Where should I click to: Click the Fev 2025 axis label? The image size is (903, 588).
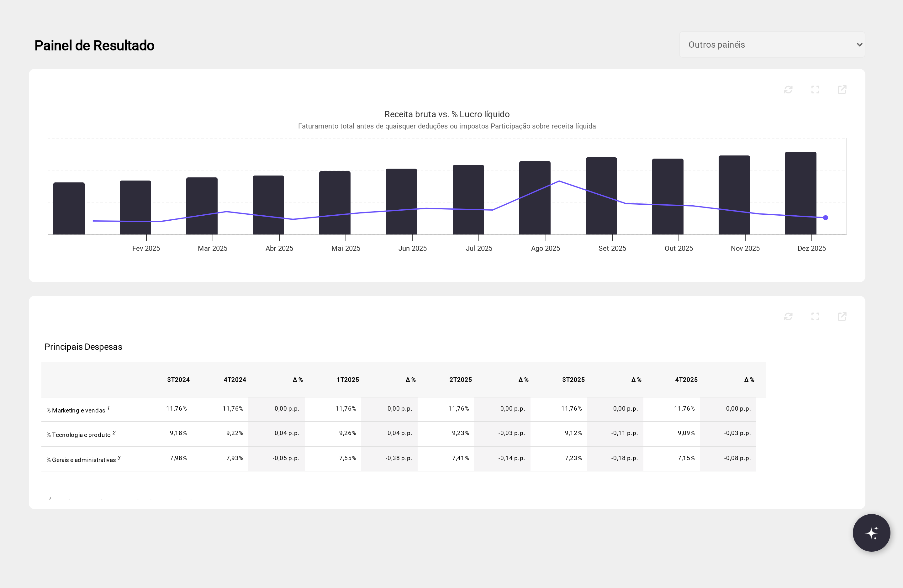pyautogui.click(x=146, y=249)
